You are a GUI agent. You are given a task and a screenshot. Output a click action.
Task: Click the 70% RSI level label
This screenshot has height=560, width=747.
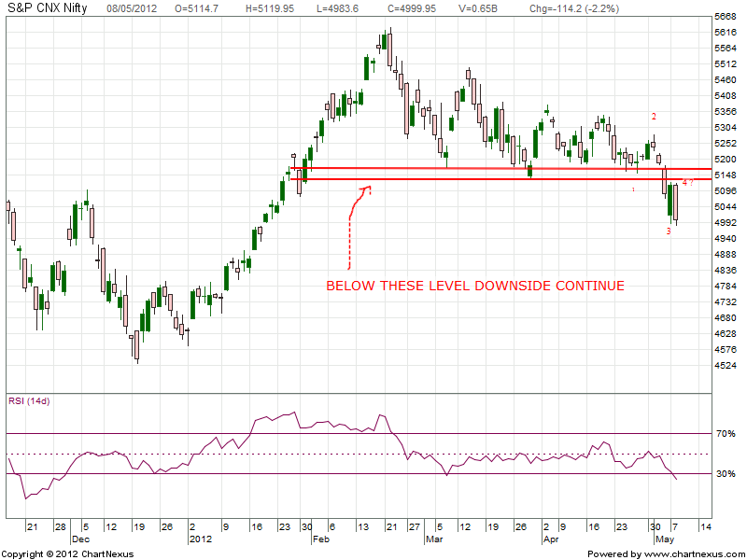726,434
